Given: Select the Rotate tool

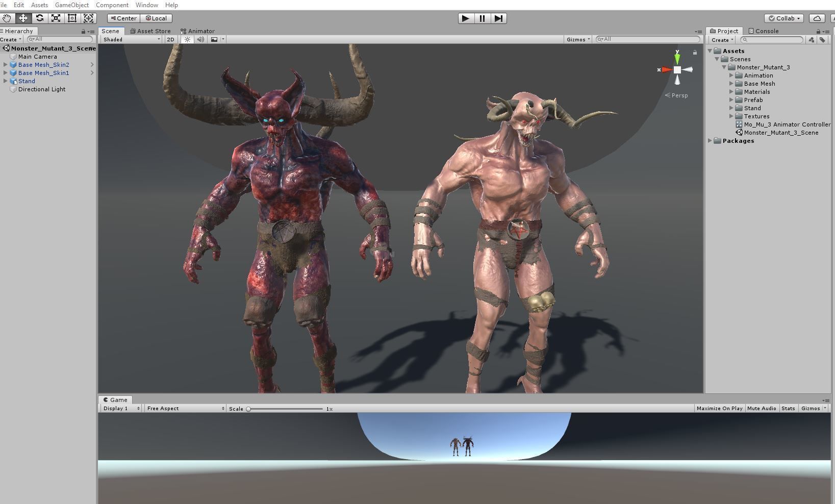Looking at the screenshot, I should click(39, 18).
